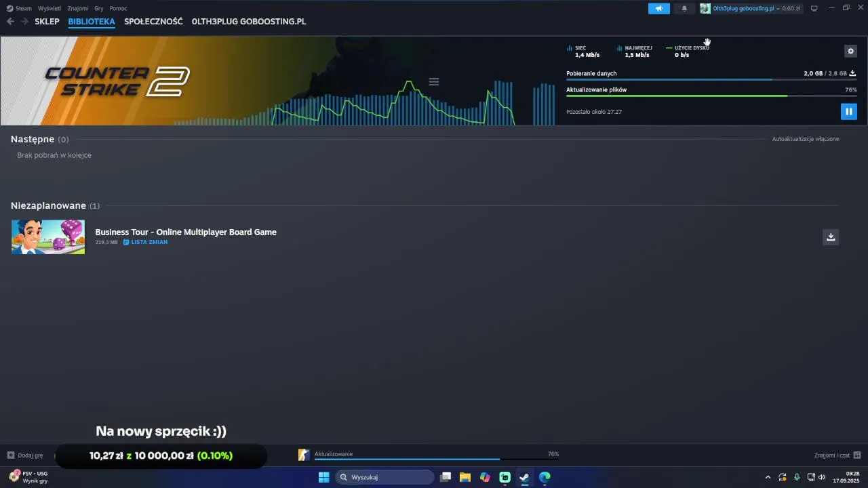The height and width of the screenshot is (488, 868).
Task: Switch to Big Picture mode monitor icon
Action: tap(814, 8)
